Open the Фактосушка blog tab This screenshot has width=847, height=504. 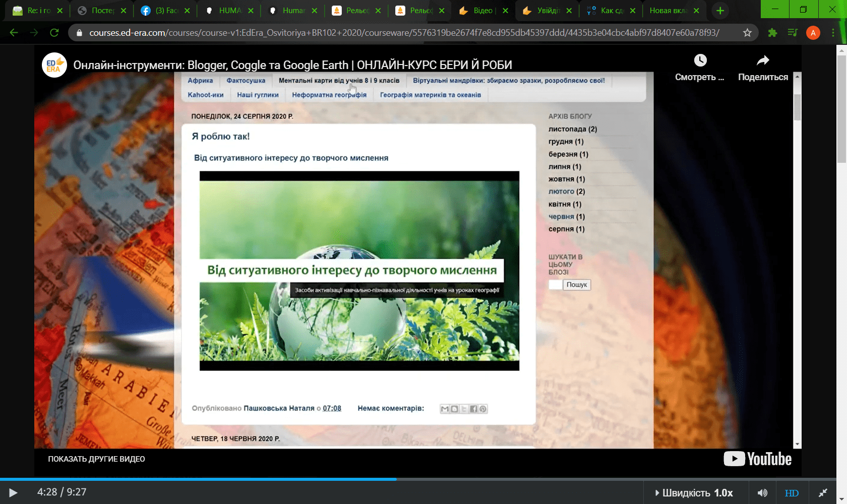[246, 81]
